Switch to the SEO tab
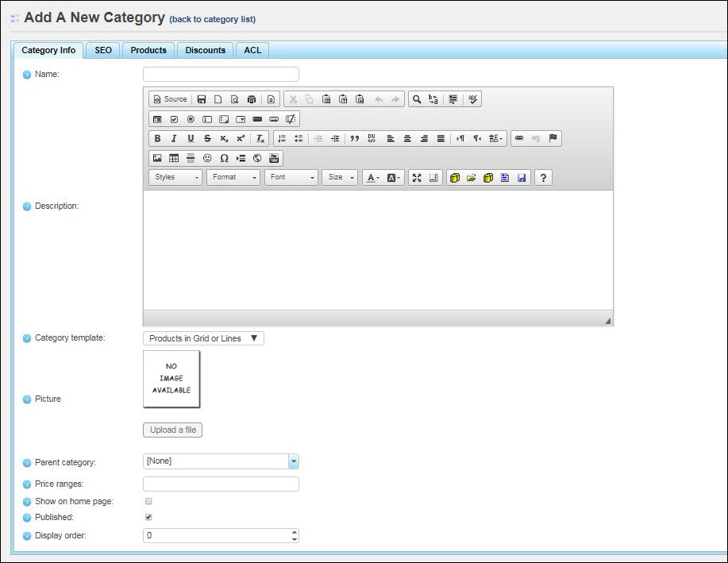Screen dimensions: 728x563 (103, 50)
